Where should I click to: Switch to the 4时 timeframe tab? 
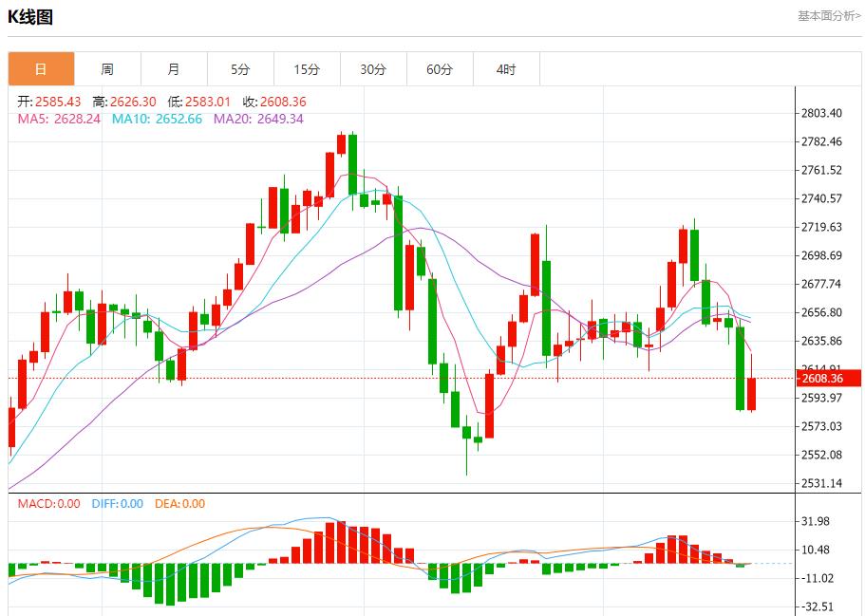506,69
